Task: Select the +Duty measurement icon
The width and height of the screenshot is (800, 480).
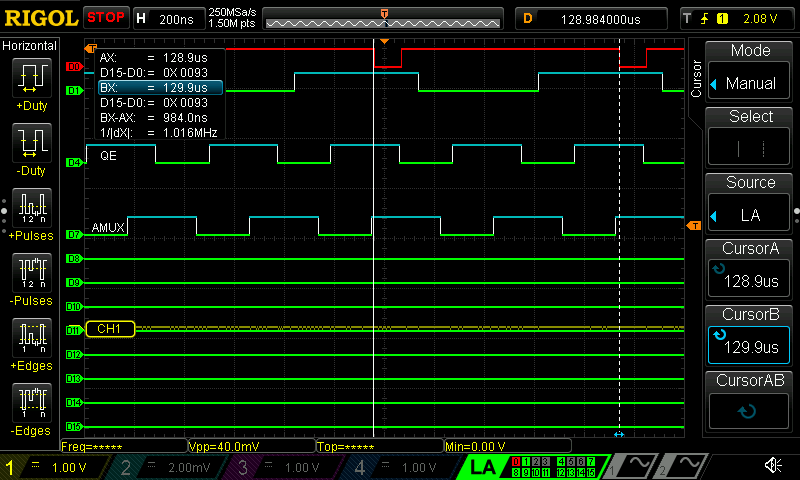Action: 32,78
